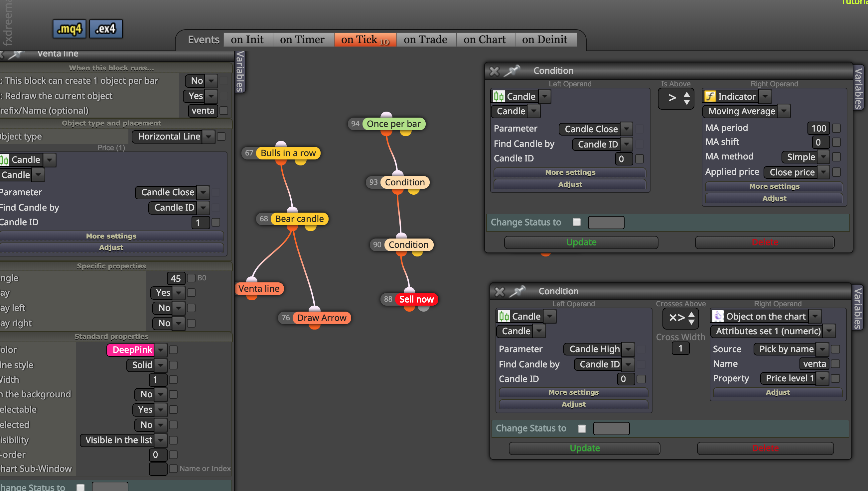Select the Sell now block
The height and width of the screenshot is (491, 868).
416,299
